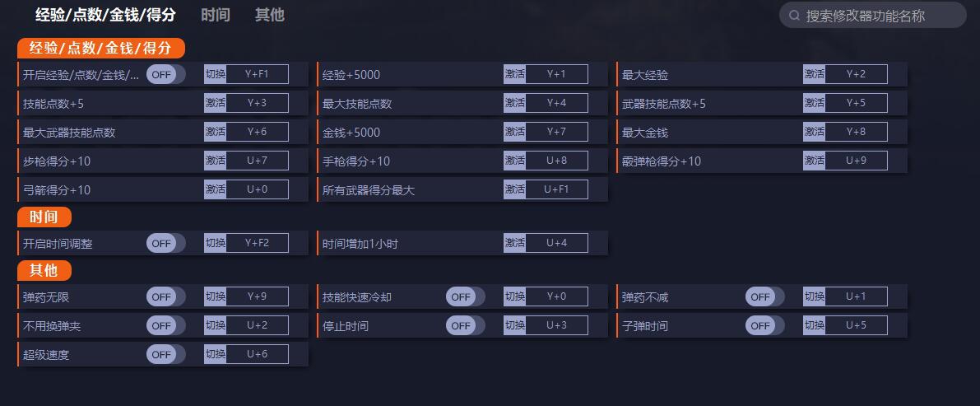Activate 最大金钱 with 激活 button

tap(814, 133)
